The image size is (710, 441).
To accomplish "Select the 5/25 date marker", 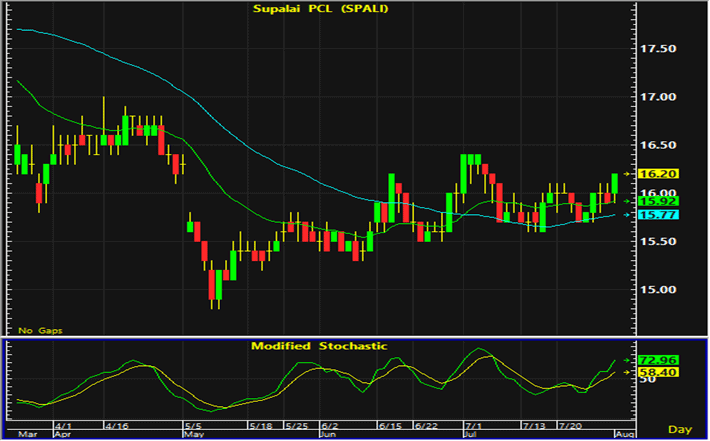I will (x=297, y=426).
